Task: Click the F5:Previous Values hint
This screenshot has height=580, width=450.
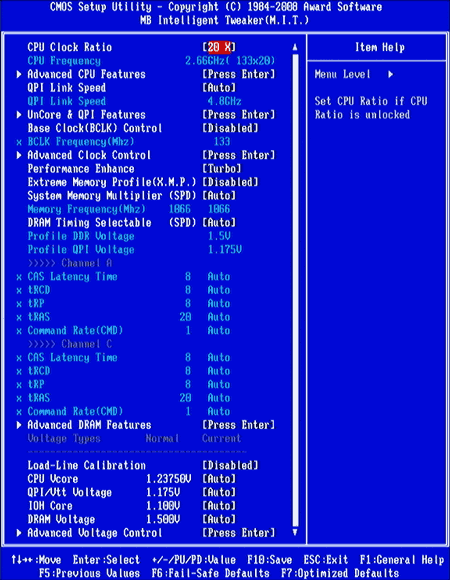Action: (89, 573)
